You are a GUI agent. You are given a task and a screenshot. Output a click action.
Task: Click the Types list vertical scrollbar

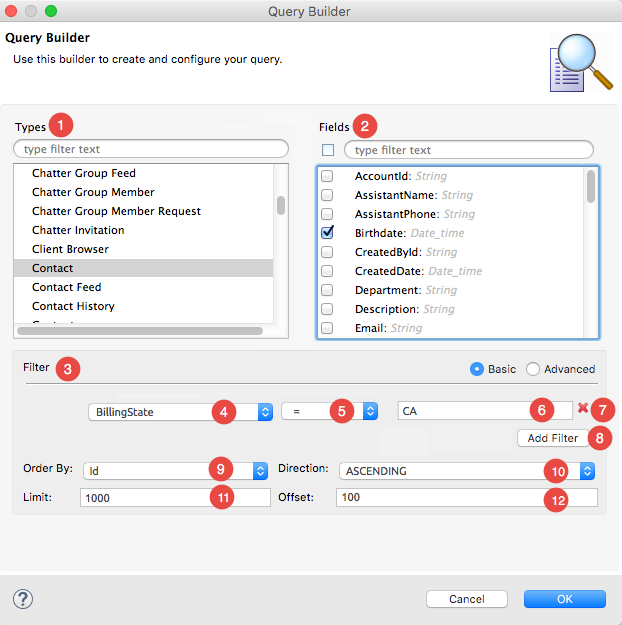pos(281,206)
